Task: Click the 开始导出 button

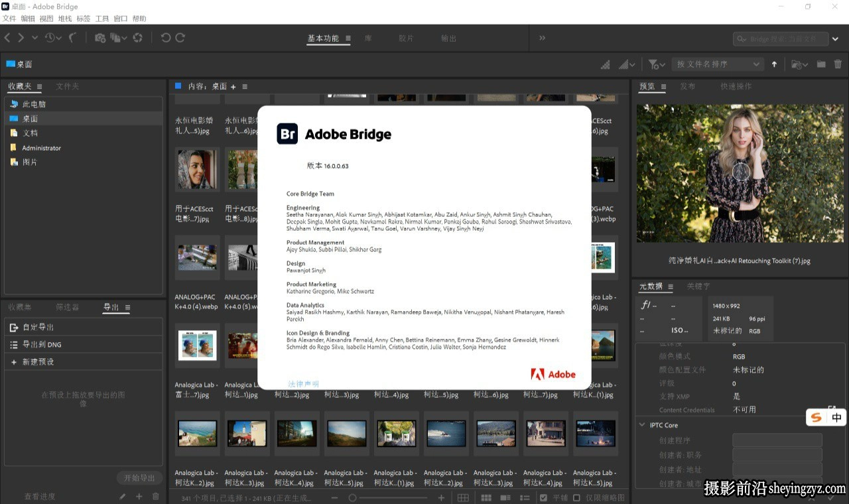Action: (139, 477)
